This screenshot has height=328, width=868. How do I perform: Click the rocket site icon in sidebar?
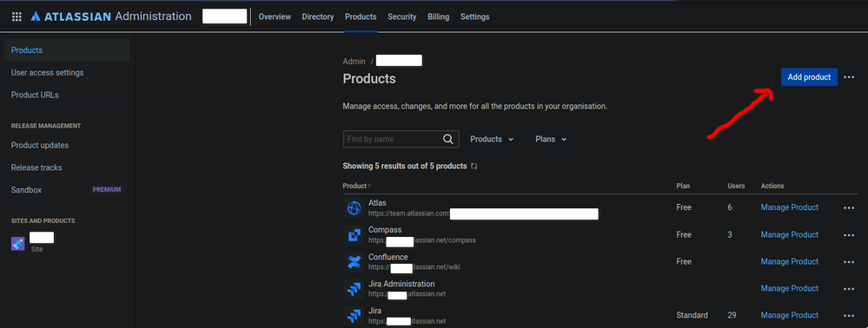(x=17, y=243)
